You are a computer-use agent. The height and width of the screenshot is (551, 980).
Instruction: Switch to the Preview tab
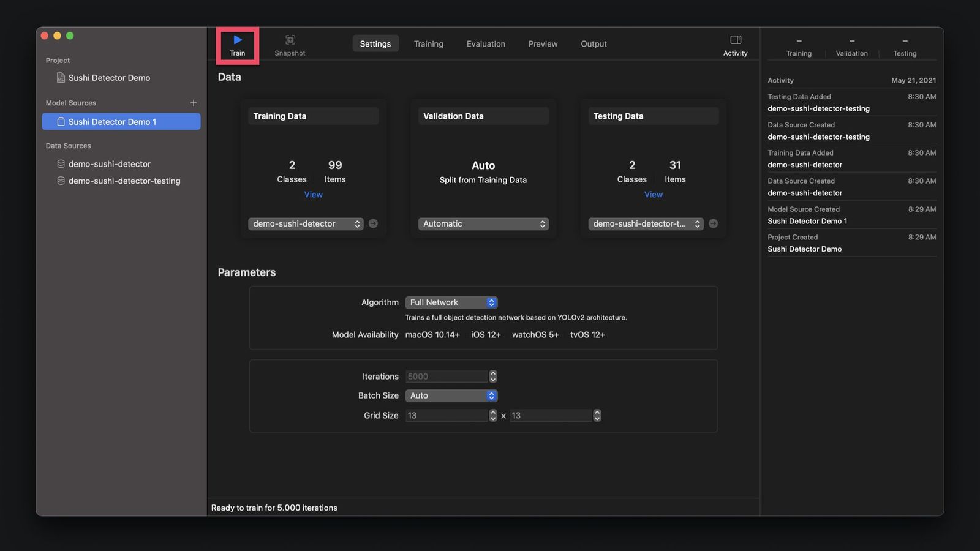543,43
